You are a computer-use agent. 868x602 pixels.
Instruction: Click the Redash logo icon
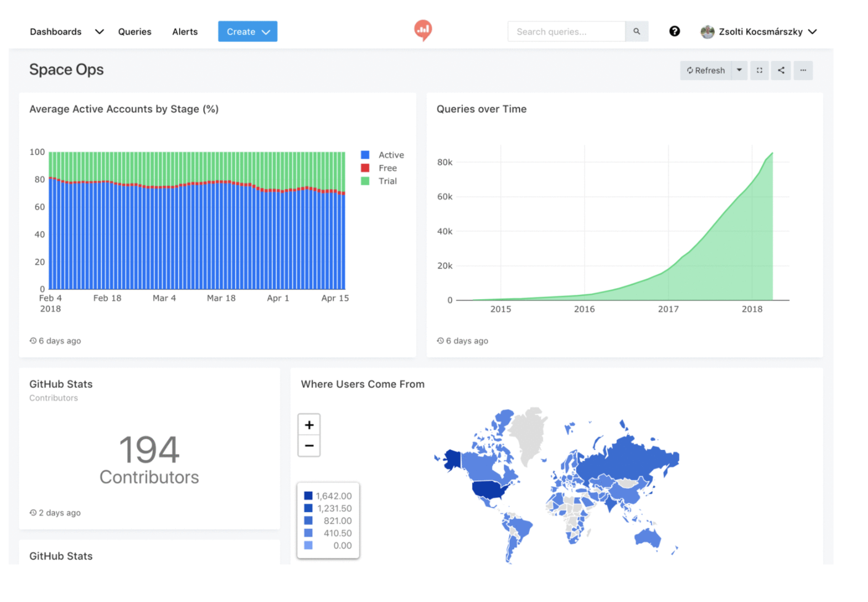pos(422,30)
